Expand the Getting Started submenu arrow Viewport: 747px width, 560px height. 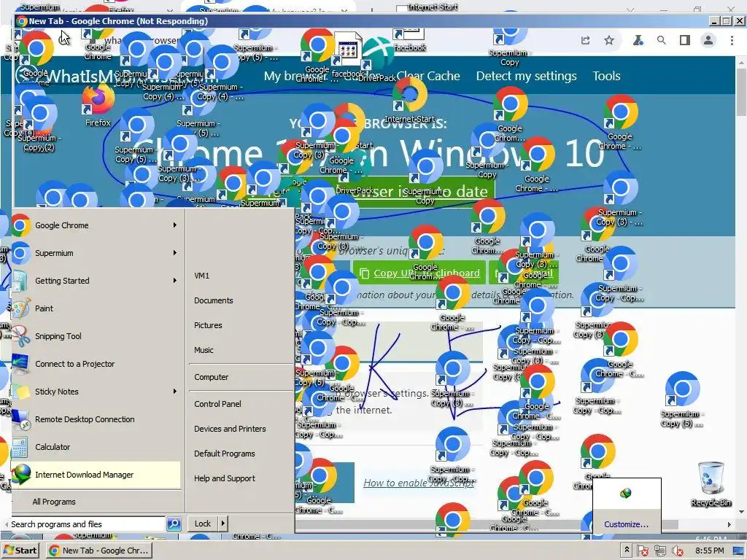175,281
